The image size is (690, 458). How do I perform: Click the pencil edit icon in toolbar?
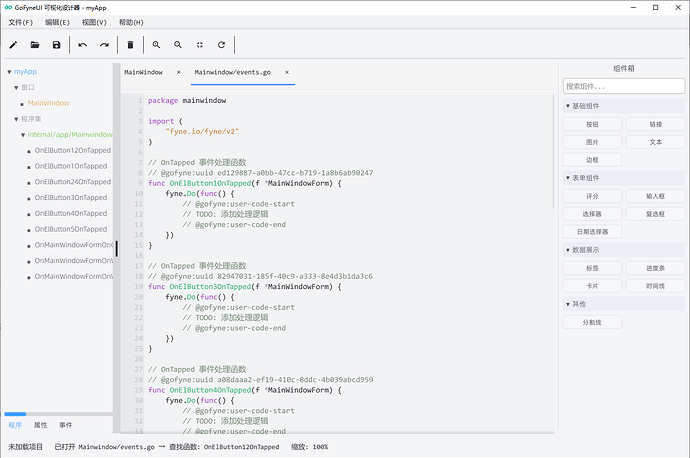click(x=13, y=45)
